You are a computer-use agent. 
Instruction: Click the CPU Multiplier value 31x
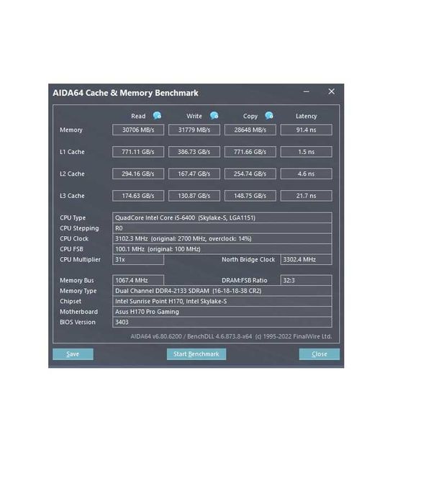tap(138, 259)
